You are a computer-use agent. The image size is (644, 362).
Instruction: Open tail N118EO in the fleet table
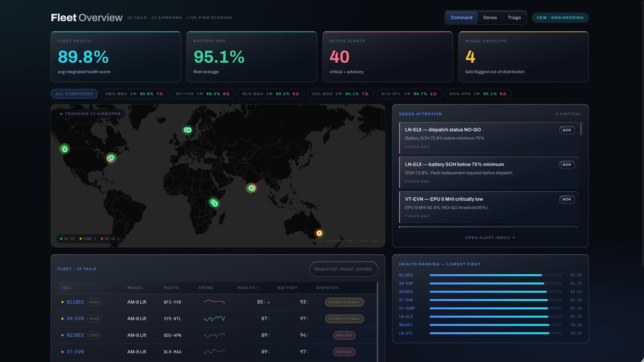tap(75, 302)
